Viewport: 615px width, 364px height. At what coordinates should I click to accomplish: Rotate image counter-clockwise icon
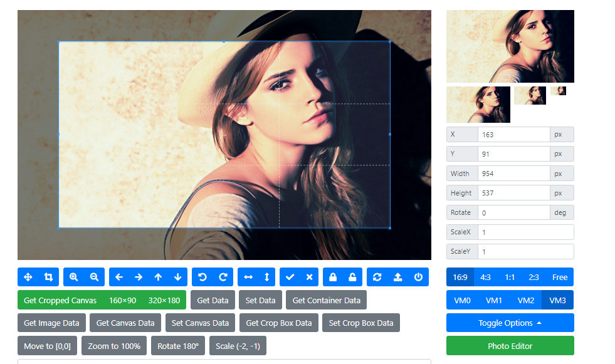tap(202, 277)
